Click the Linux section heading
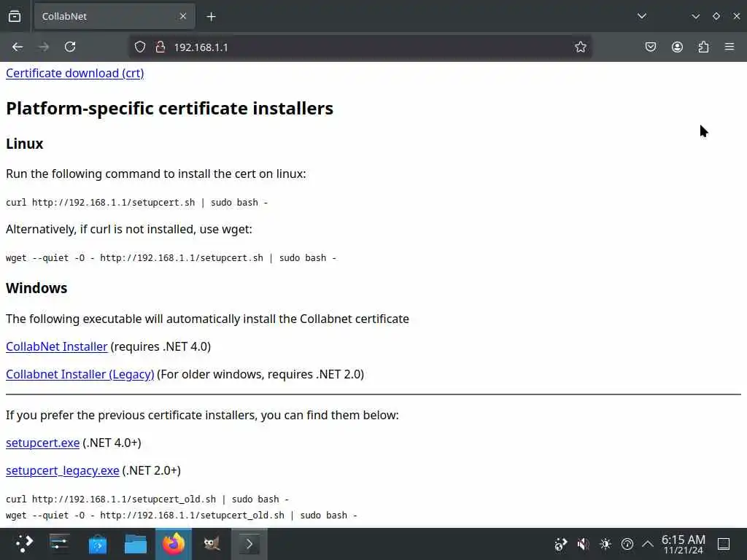 (24, 144)
